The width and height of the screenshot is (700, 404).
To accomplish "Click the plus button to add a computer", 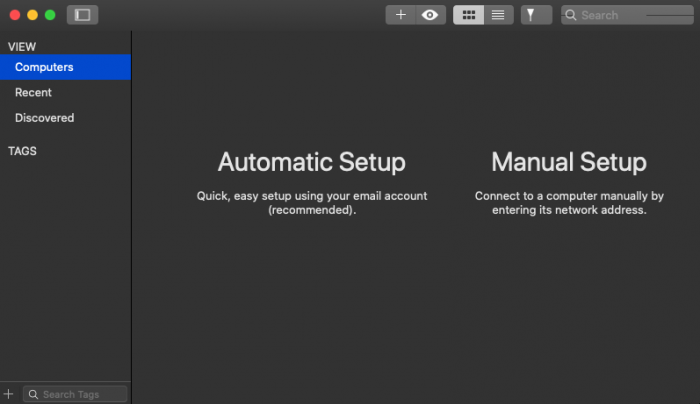I will [x=400, y=15].
